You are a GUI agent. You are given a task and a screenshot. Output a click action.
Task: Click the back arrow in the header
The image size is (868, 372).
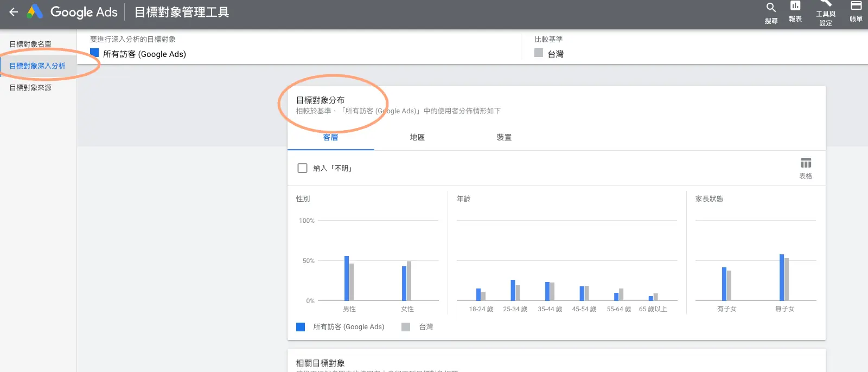[14, 11]
